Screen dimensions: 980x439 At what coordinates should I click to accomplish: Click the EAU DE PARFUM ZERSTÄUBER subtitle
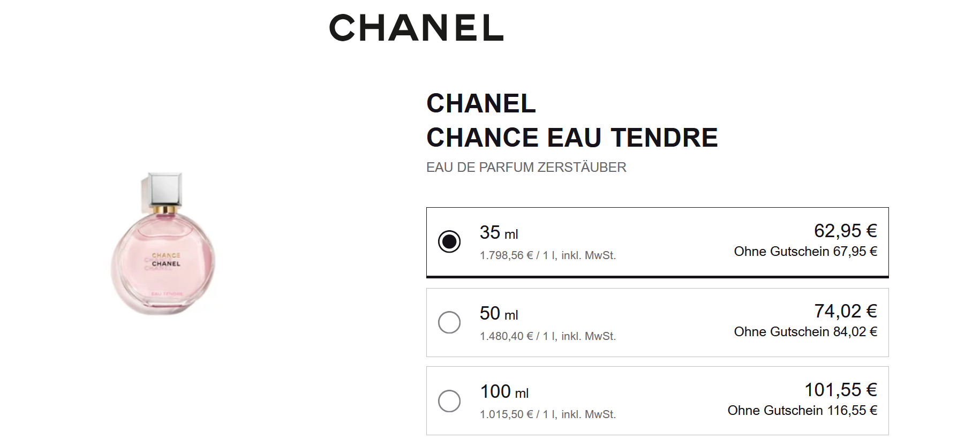coord(526,168)
